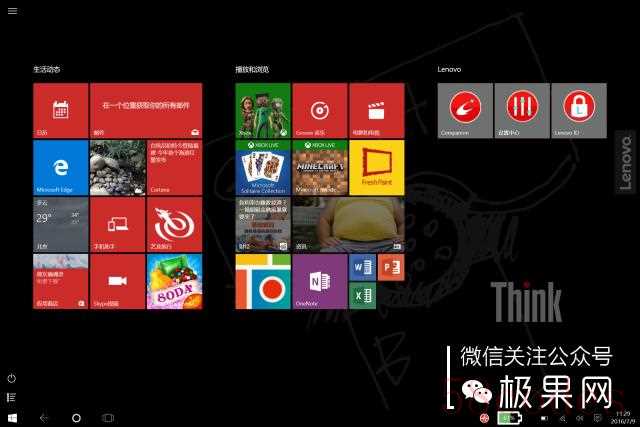Open the Phone Companion tile

[118, 225]
